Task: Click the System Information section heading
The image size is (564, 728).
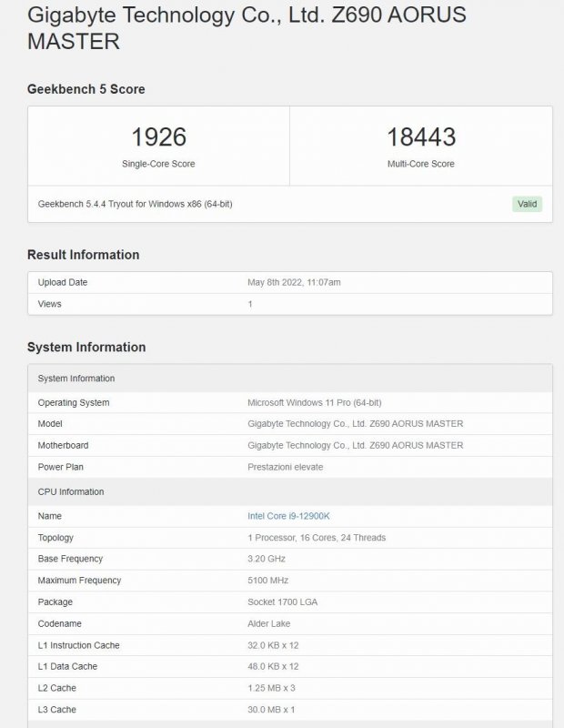Action: click(x=86, y=347)
